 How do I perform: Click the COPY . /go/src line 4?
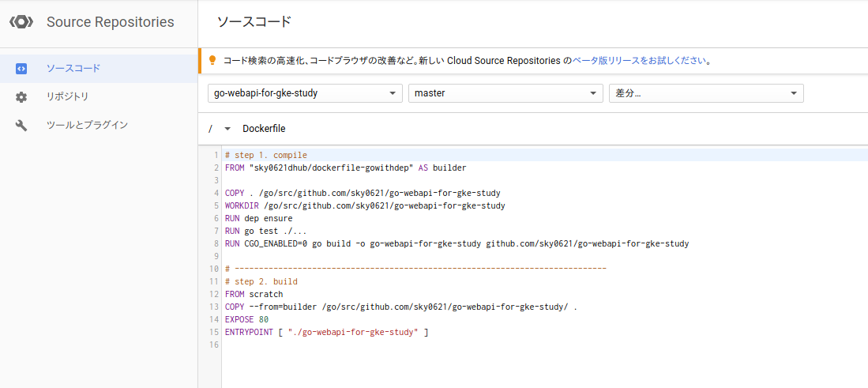tap(363, 193)
